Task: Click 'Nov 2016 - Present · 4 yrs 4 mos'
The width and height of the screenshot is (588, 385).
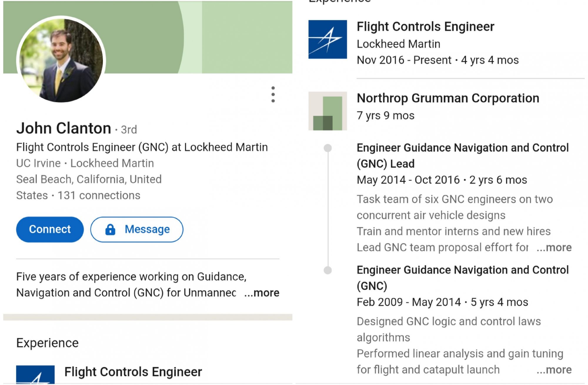Action: 438,60
